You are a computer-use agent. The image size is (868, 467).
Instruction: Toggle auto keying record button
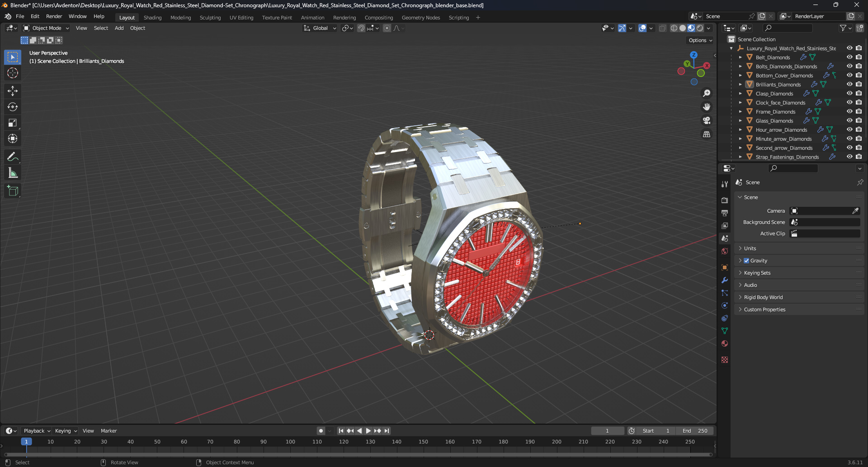[321, 431]
